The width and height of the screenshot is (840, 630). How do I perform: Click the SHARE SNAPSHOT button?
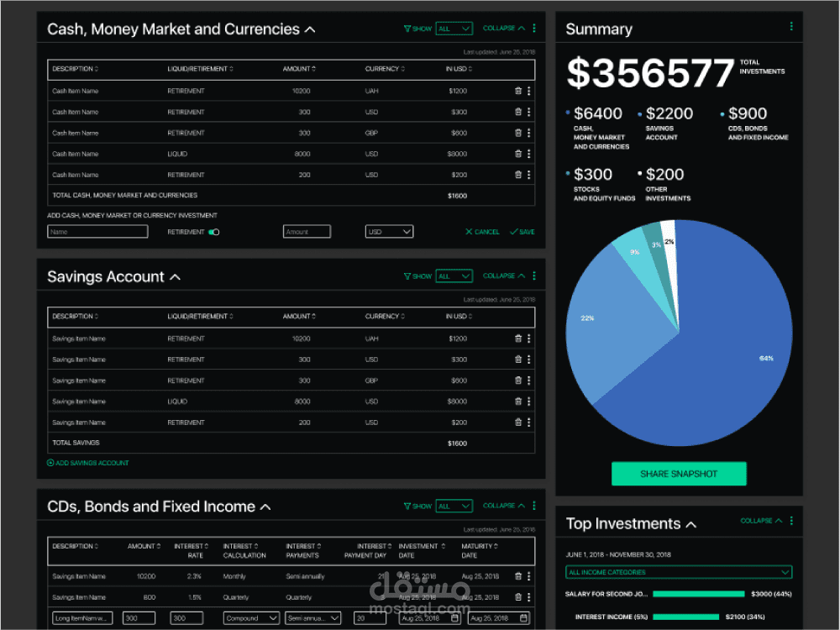click(679, 474)
